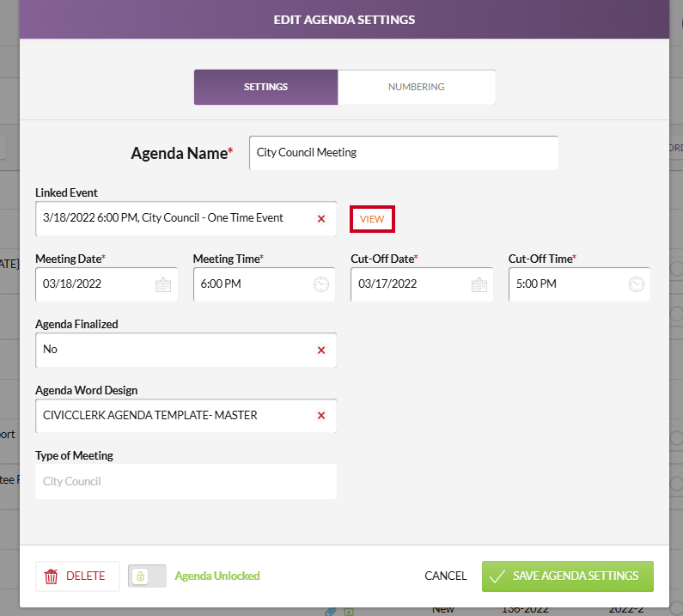Save agenda settings

568,576
